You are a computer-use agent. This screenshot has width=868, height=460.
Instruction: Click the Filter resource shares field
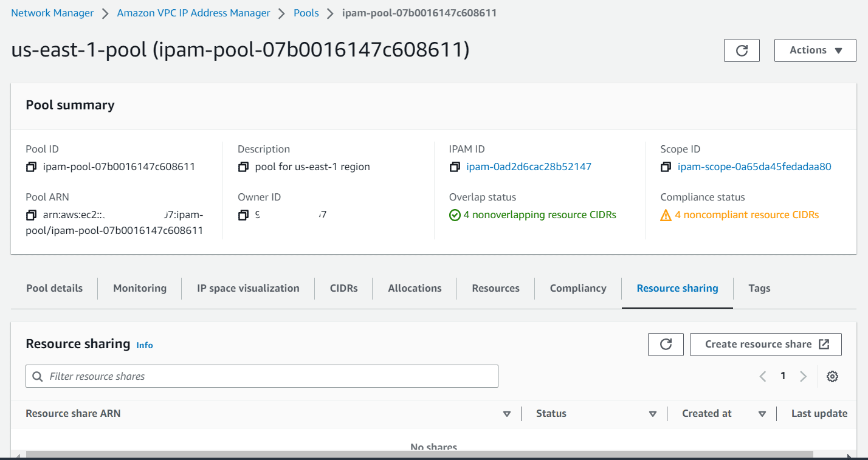(x=262, y=377)
